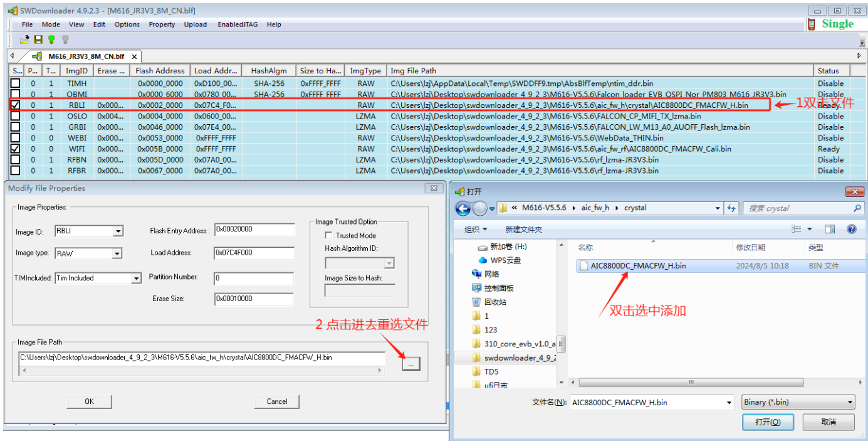Screen dimensions: 868x446
Task: Click the navigation pane vertical scrollbar thumb
Action: point(562,343)
